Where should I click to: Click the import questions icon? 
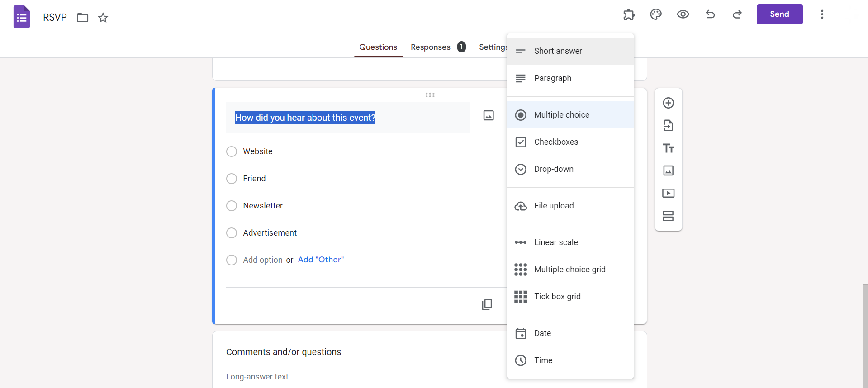coord(668,125)
